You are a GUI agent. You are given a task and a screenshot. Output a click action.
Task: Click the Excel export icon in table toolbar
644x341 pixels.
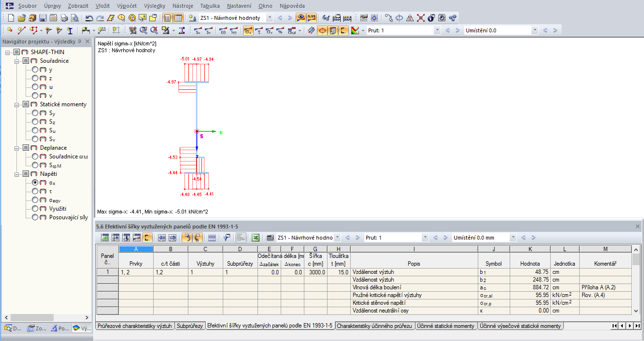pyautogui.click(x=256, y=238)
